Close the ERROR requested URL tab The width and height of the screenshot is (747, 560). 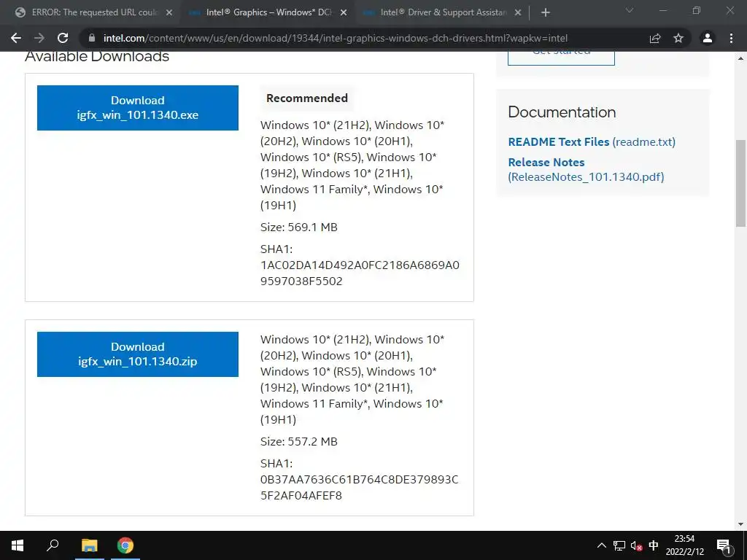tap(169, 13)
